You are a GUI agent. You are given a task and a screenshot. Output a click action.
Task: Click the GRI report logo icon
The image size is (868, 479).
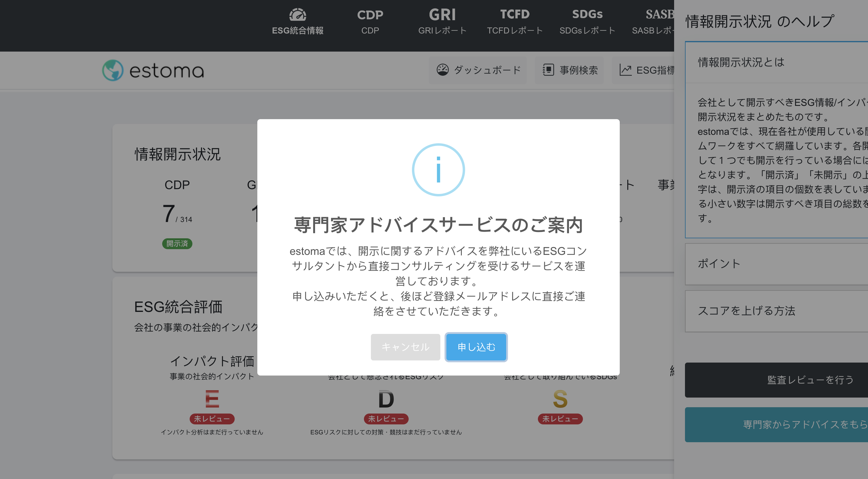pyautogui.click(x=442, y=15)
